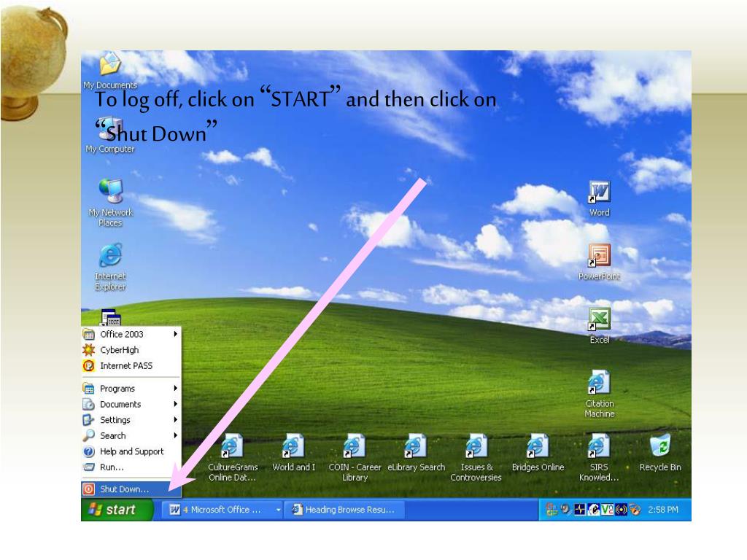747x560 pixels.
Task: Click the Programs label in Start menu
Action: [x=117, y=389]
